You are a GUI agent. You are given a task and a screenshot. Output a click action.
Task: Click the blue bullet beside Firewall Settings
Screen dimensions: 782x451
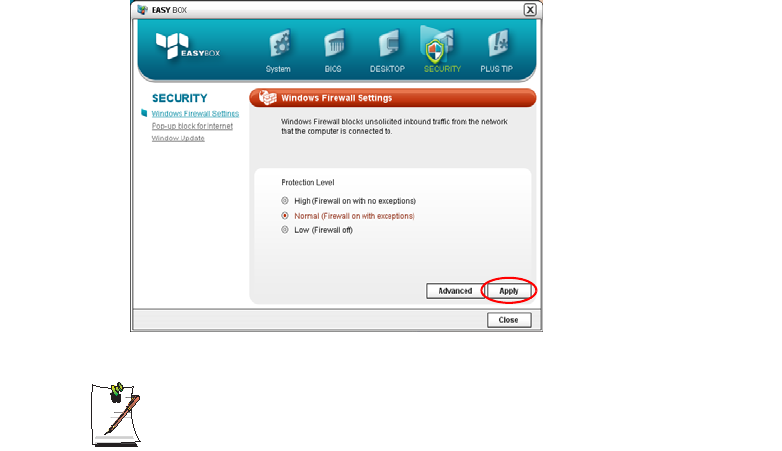(x=144, y=113)
